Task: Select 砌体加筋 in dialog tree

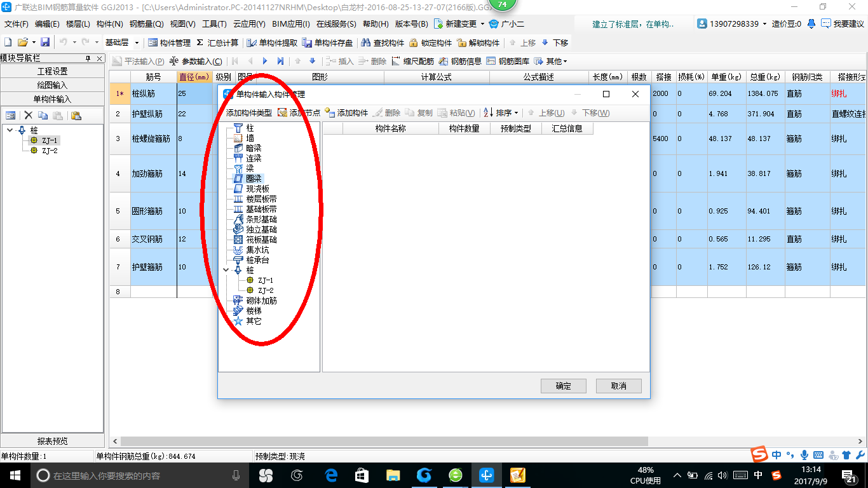Action: 261,301
